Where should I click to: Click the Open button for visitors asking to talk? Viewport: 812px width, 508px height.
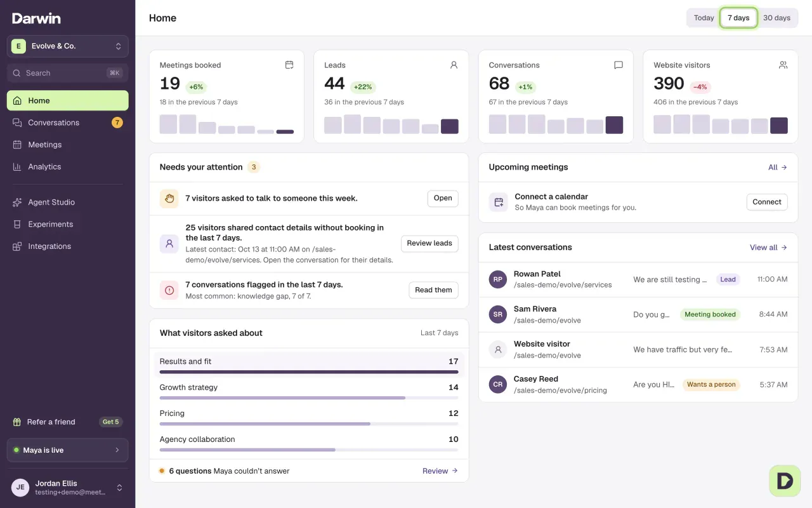[x=443, y=198]
